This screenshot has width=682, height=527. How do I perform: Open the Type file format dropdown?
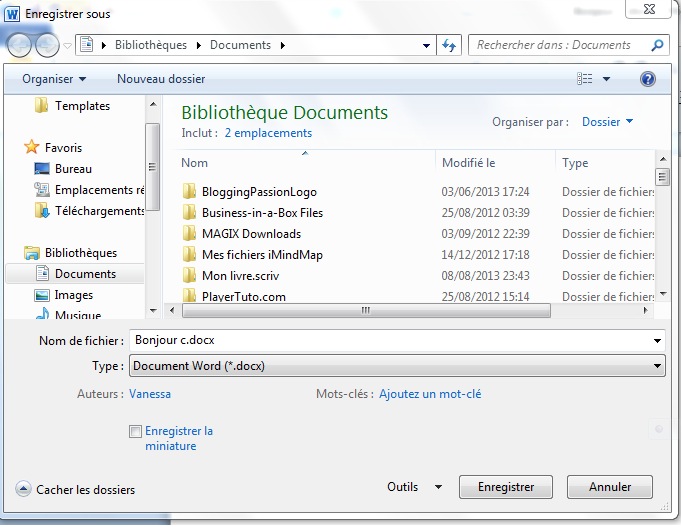[x=398, y=366]
